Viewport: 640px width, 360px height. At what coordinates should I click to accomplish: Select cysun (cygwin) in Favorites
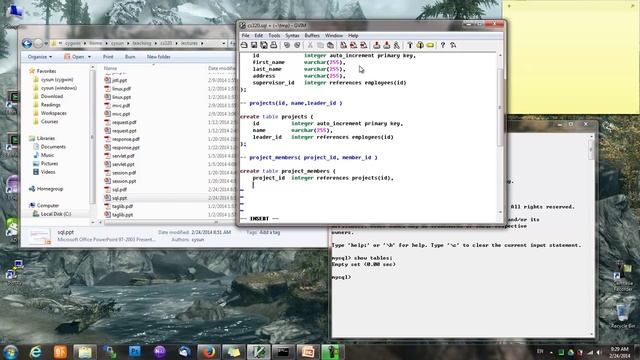pos(57,80)
